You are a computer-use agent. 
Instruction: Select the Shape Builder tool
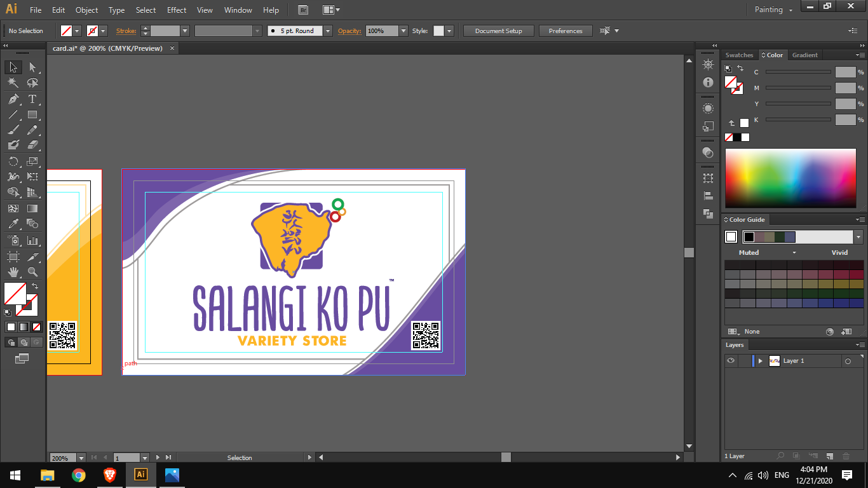(13, 192)
